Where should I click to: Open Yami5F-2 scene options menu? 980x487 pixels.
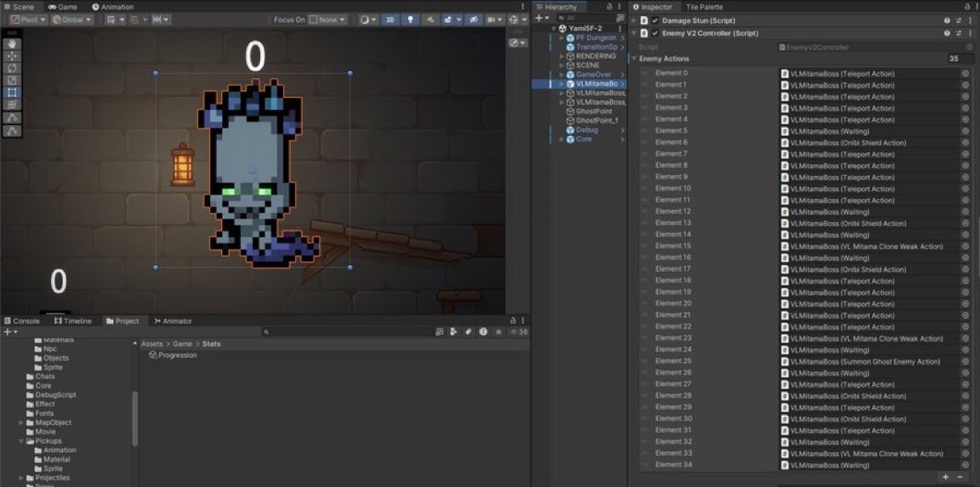(x=619, y=29)
